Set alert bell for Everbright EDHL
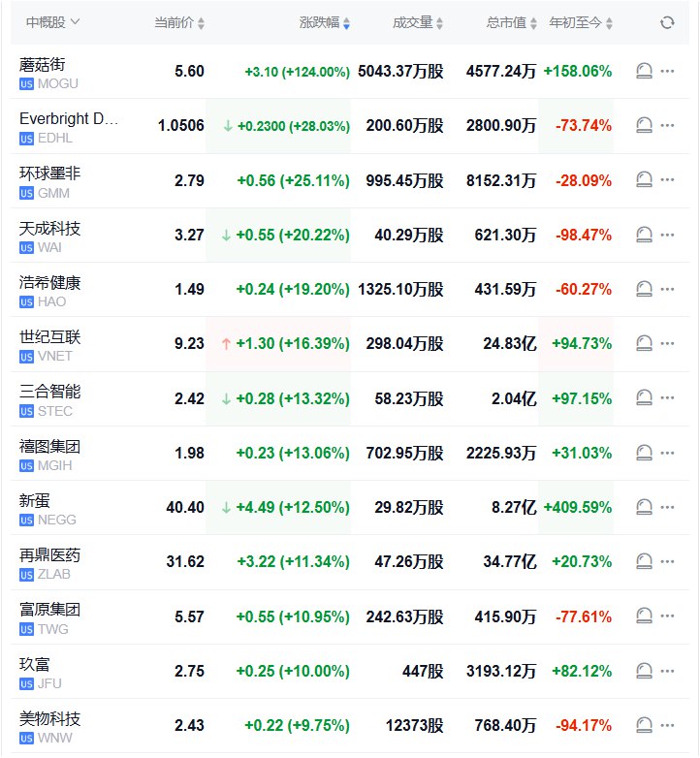This screenshot has height=758, width=700. (644, 125)
